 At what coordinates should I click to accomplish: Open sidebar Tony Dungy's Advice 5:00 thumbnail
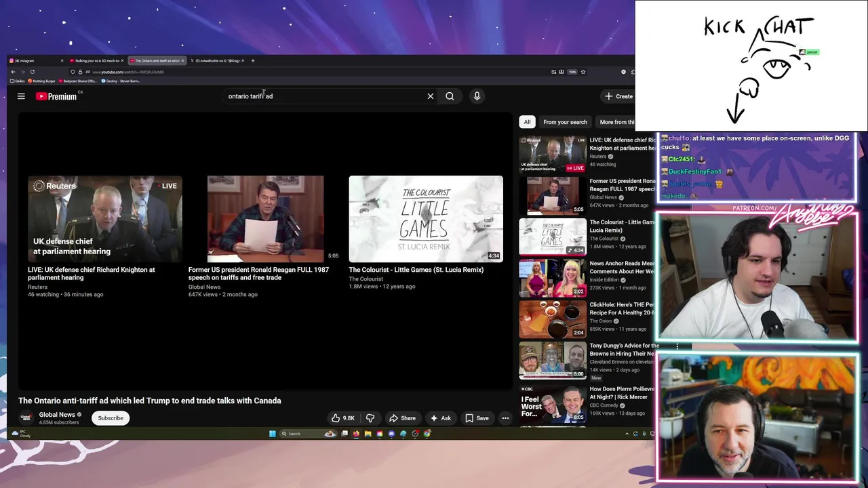(x=553, y=361)
